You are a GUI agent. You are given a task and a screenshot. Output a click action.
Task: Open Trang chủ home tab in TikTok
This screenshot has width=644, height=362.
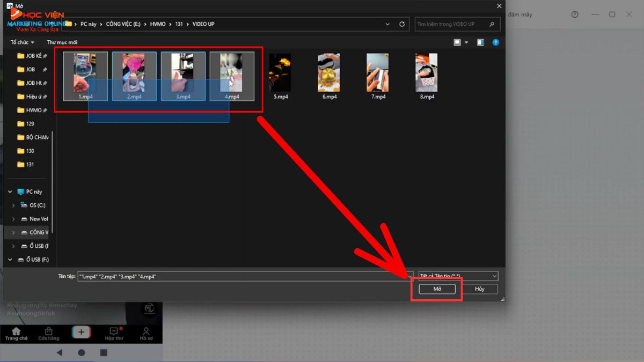pyautogui.click(x=16, y=334)
